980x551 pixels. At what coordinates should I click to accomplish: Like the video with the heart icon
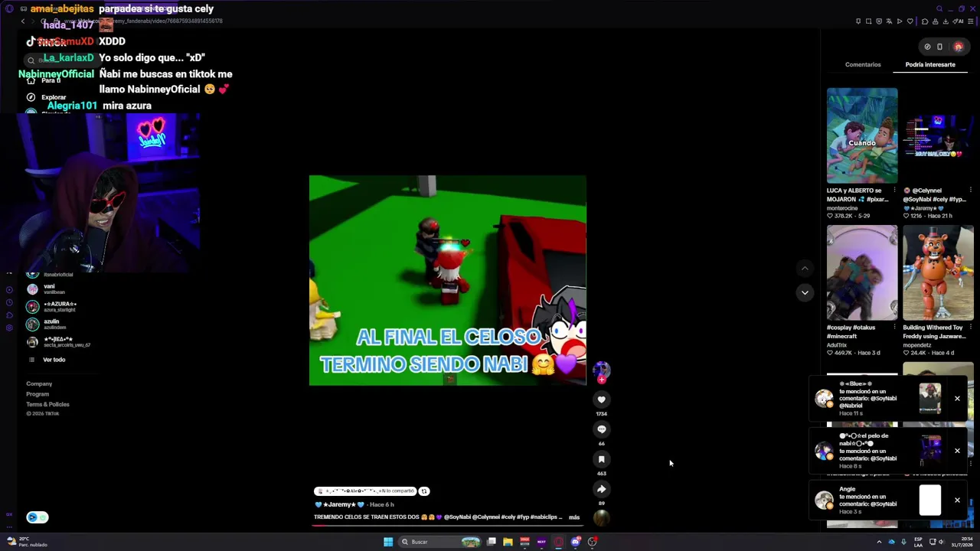coord(601,399)
